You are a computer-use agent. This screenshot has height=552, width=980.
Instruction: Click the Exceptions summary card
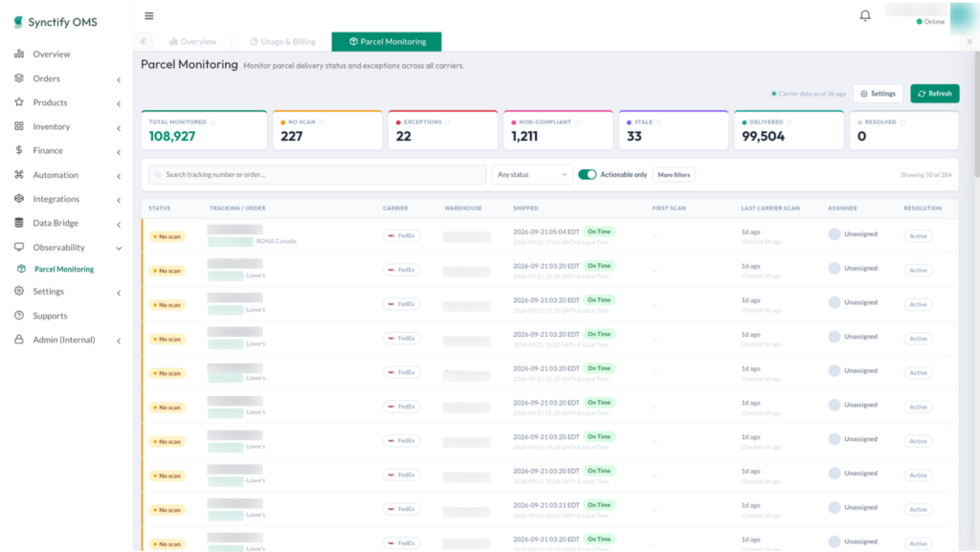[442, 130]
